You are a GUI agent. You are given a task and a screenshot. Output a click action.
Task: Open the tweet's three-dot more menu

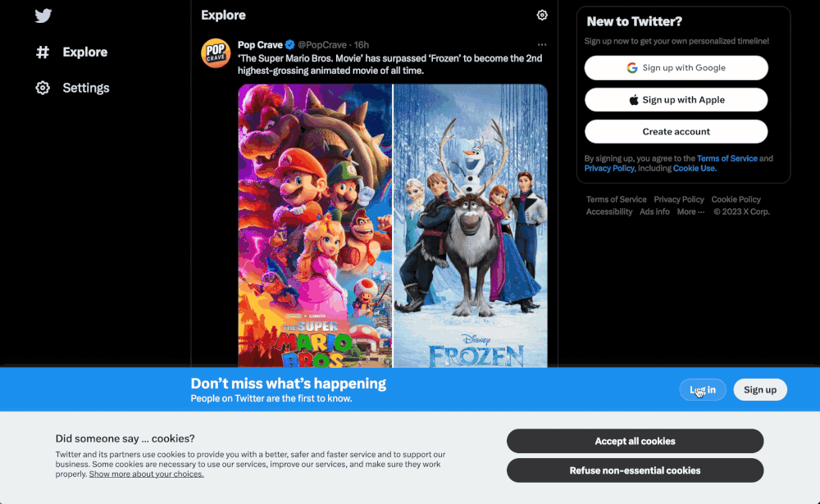[542, 45]
